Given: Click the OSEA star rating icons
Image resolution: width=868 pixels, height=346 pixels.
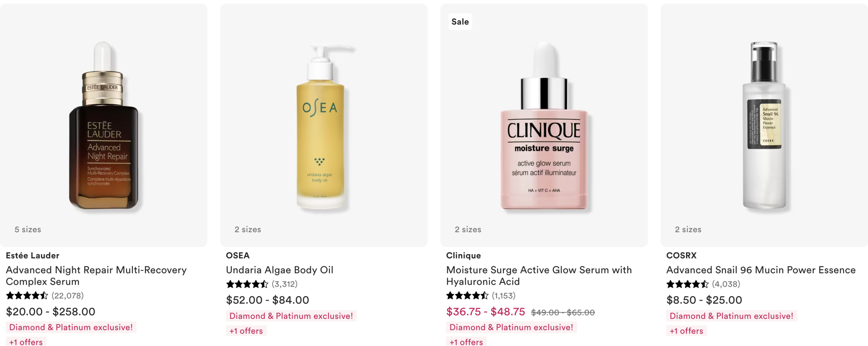Looking at the screenshot, I should (x=247, y=284).
